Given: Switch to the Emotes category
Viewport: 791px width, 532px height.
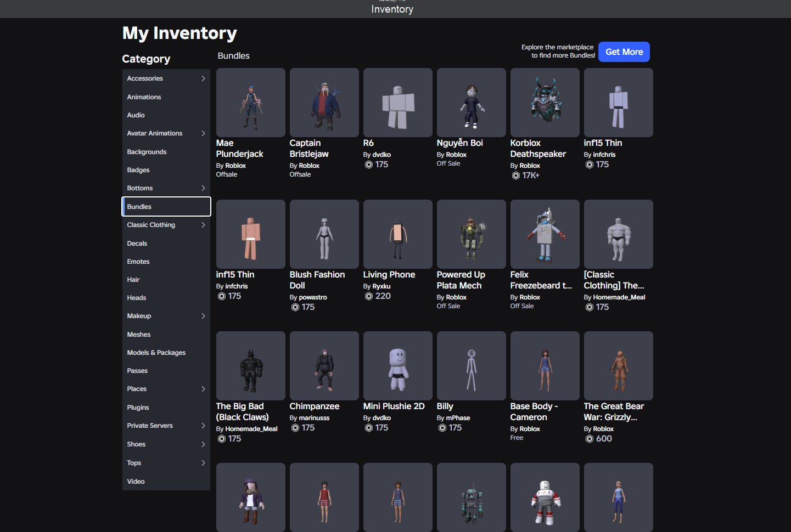Looking at the screenshot, I should tap(166, 262).
